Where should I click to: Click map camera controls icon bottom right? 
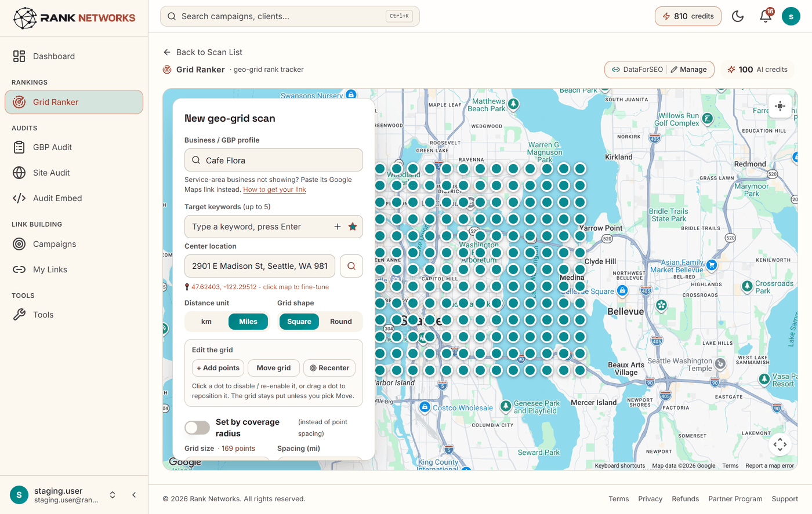(x=780, y=444)
